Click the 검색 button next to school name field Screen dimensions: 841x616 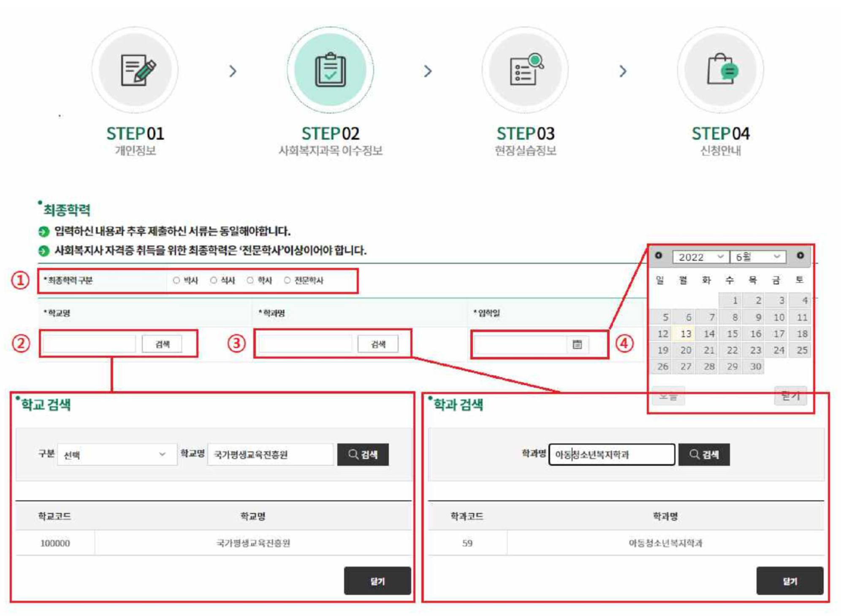[162, 344]
